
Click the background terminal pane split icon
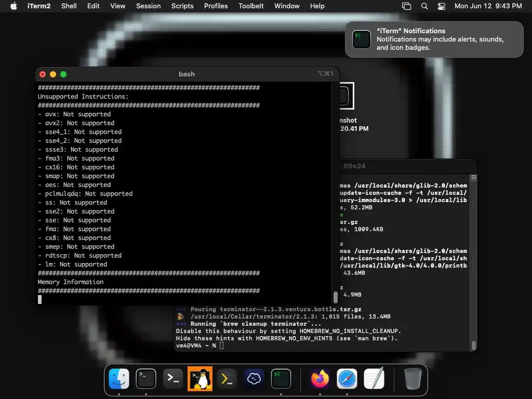tap(474, 178)
